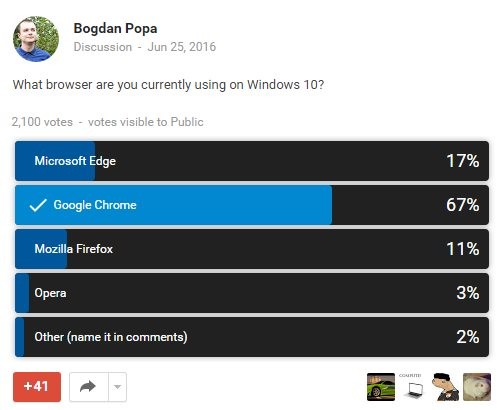The image size is (502, 410).
Task: Click the 2,100 votes count
Action: click(x=42, y=122)
